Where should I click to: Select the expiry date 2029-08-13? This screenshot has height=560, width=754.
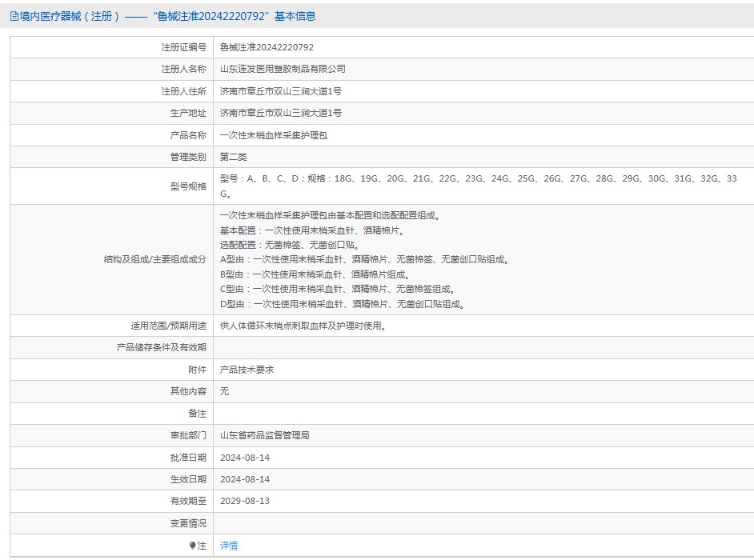[x=245, y=501]
